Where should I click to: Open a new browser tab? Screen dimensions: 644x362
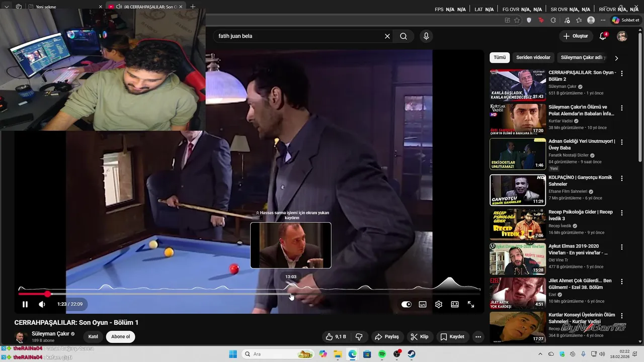tap(193, 7)
